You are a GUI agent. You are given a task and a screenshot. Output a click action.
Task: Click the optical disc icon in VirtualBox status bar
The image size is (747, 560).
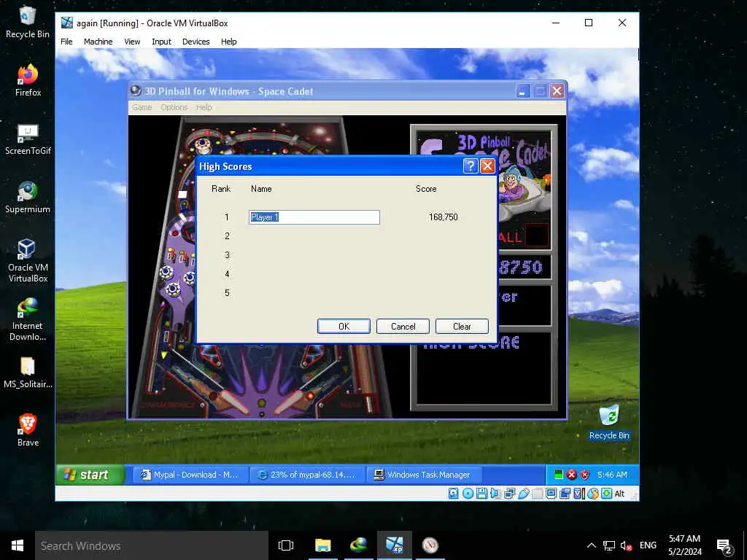468,494
